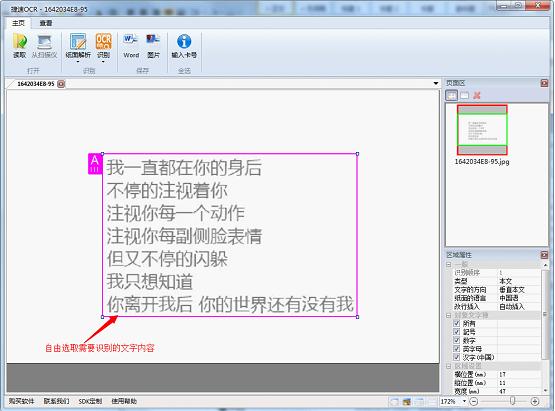Viewport: 555px width, 411px height.
Task: Click third view mode icon in status bar
Action: click(419, 401)
